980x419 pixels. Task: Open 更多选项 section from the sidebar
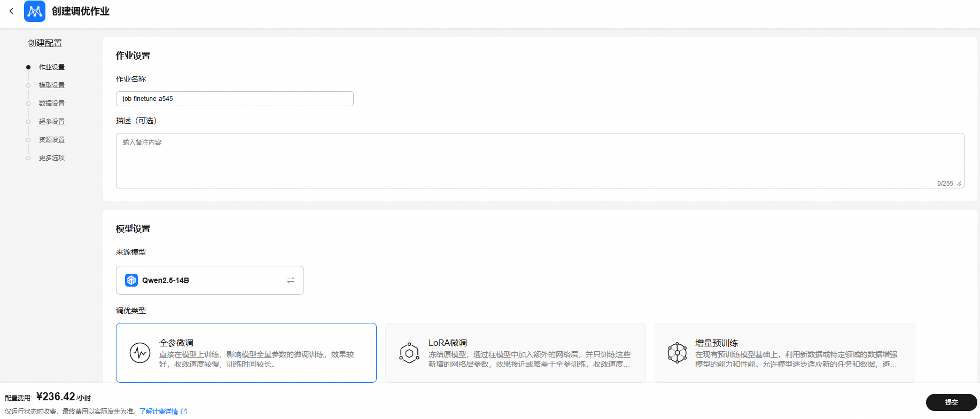(x=52, y=158)
